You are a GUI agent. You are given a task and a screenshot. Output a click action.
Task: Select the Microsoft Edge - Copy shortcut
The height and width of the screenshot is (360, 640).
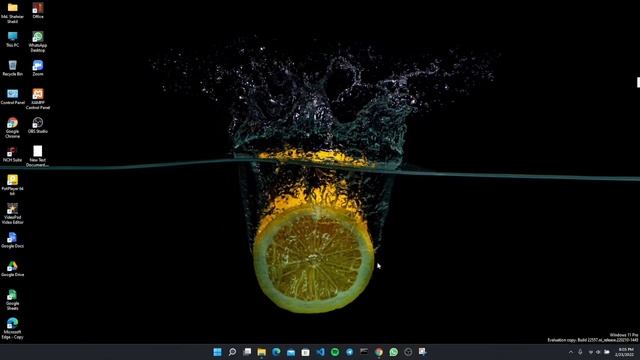pos(12,328)
